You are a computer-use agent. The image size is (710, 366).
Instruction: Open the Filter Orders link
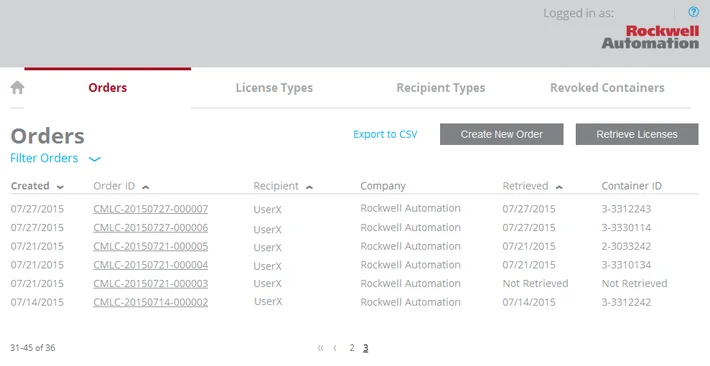click(x=44, y=158)
